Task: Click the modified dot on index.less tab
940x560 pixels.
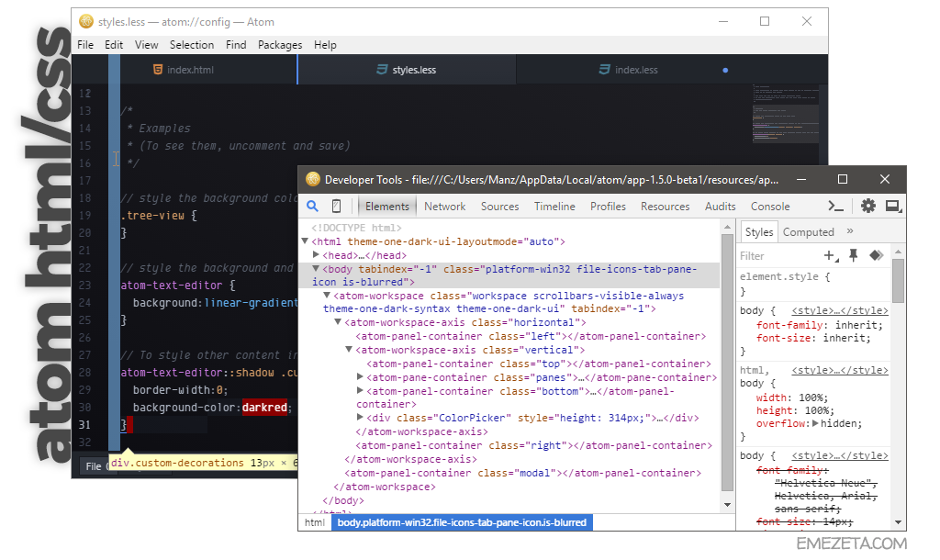Action: (725, 70)
